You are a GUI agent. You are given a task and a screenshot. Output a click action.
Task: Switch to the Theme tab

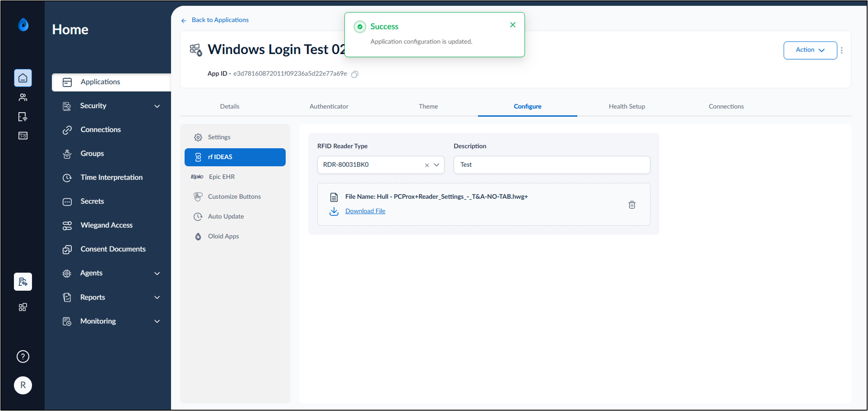tap(428, 106)
